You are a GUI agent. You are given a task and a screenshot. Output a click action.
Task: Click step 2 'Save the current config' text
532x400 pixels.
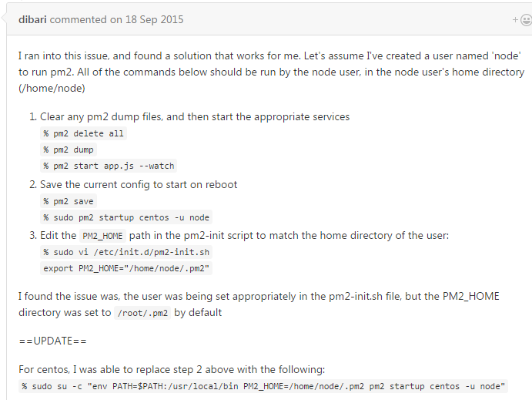point(139,185)
